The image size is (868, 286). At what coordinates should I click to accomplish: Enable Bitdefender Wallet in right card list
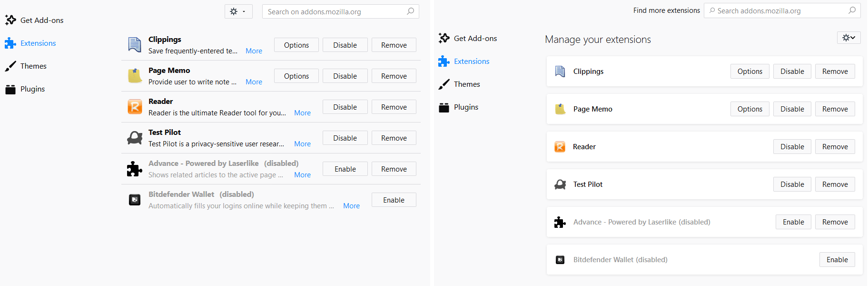click(x=837, y=260)
